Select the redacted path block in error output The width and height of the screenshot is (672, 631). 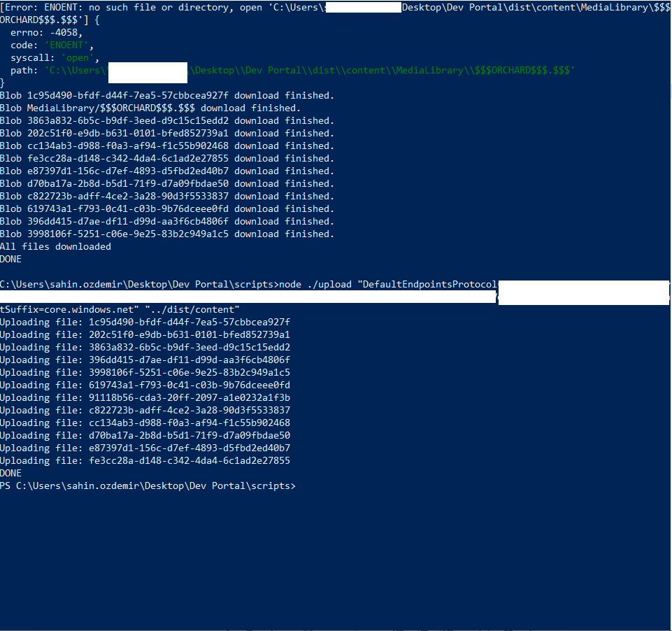coord(147,72)
